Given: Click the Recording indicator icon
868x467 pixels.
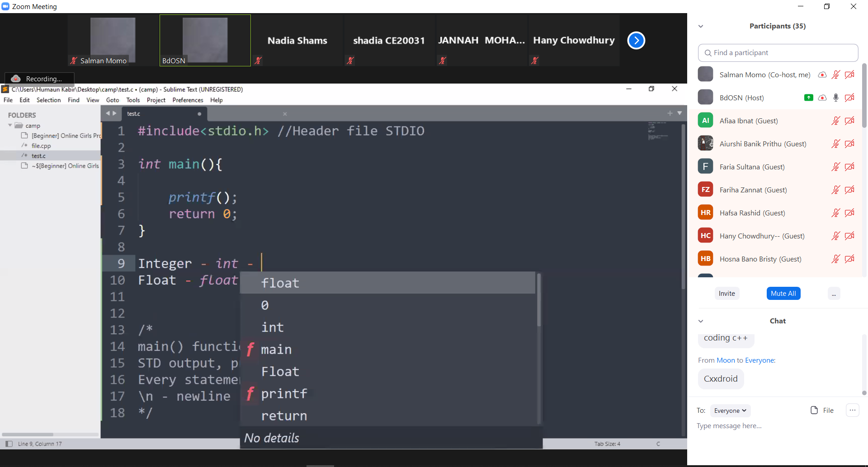Looking at the screenshot, I should point(16,79).
